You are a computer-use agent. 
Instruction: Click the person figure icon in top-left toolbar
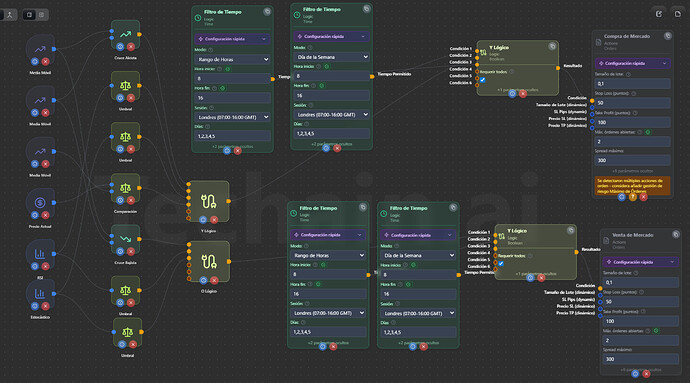[x=9, y=15]
